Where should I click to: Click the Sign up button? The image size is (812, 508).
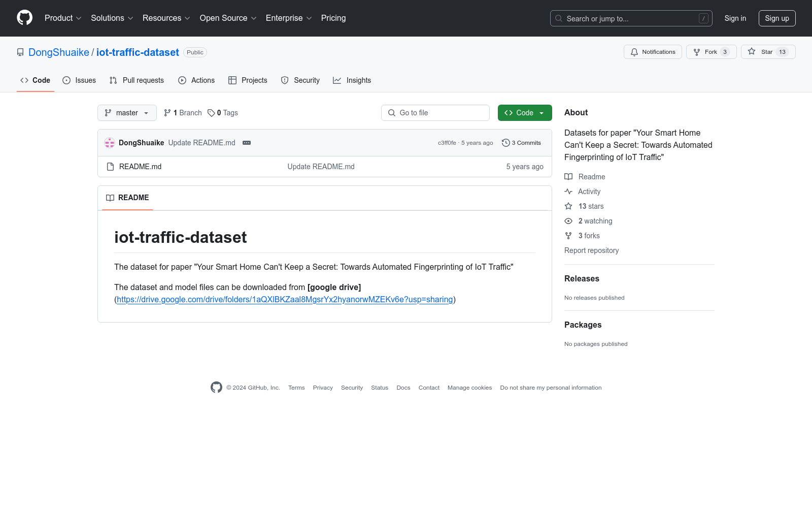[x=777, y=18]
